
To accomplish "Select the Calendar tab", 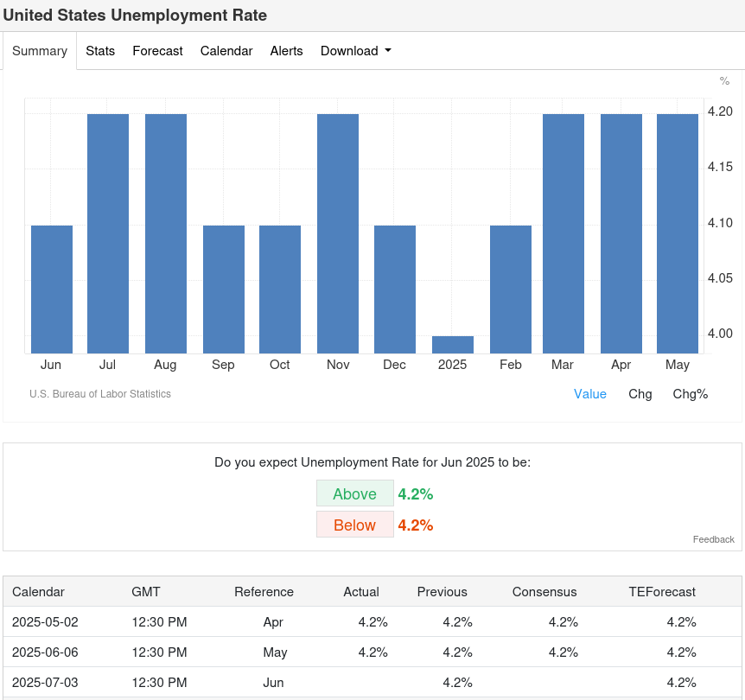I will [226, 51].
